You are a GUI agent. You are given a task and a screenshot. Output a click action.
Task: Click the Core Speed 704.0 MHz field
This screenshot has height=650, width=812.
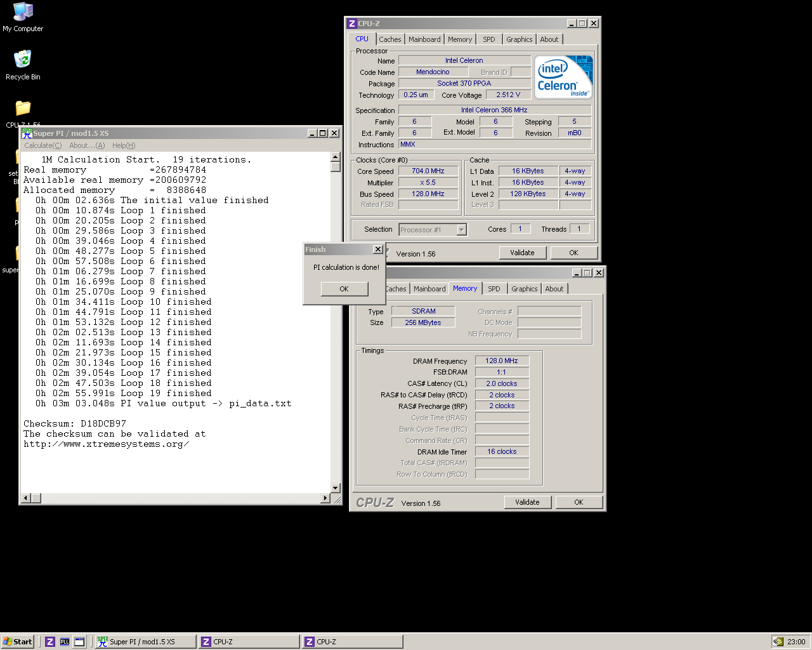428,171
